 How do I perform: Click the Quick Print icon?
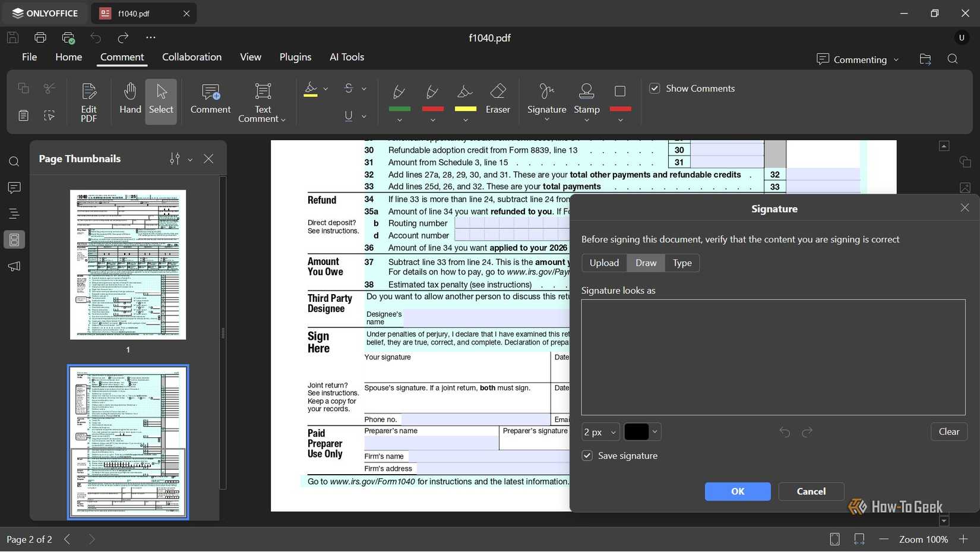(x=68, y=37)
